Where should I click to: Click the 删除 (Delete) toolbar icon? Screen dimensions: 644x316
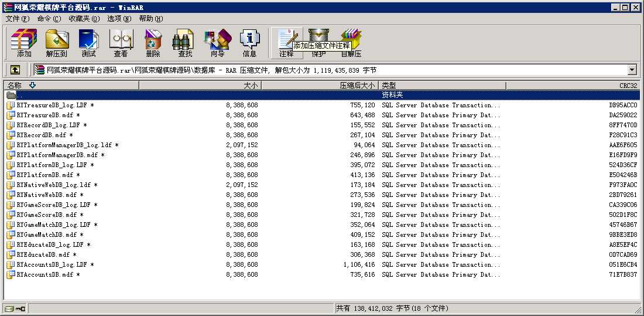[x=153, y=43]
